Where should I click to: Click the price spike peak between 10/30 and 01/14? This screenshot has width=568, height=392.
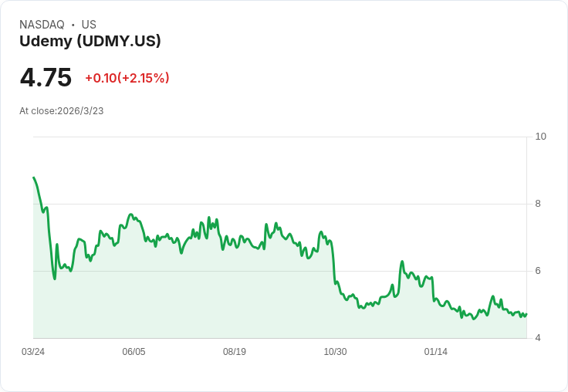tap(402, 262)
